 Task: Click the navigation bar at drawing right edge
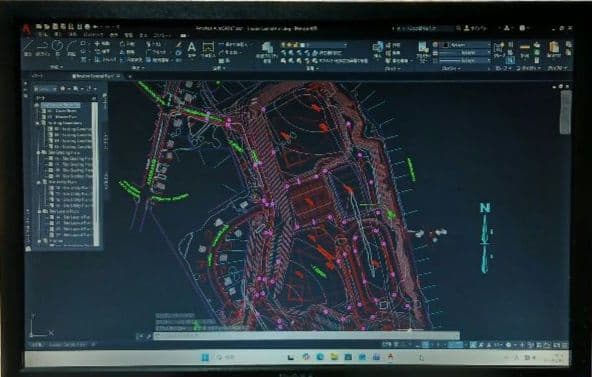565,112
